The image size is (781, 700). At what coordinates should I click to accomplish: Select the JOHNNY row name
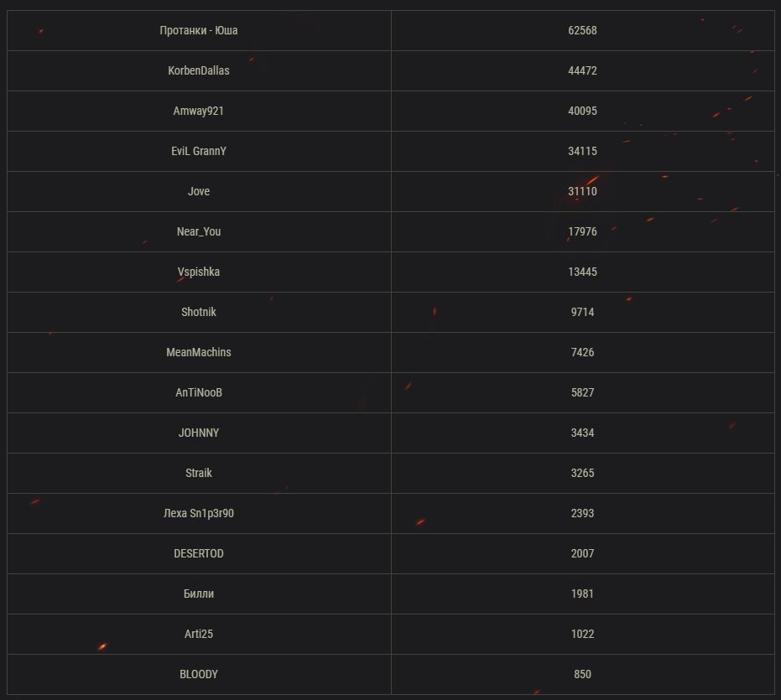click(x=199, y=433)
